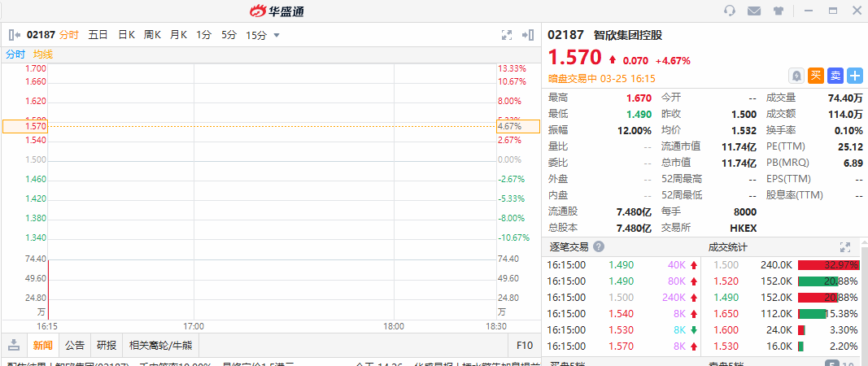Click the 每手 lot size 8000

point(745,211)
